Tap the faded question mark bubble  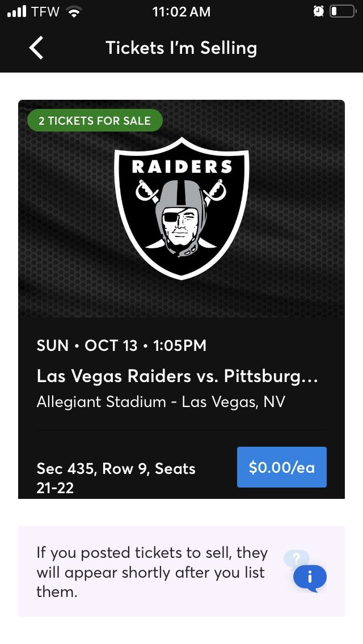coord(297,558)
